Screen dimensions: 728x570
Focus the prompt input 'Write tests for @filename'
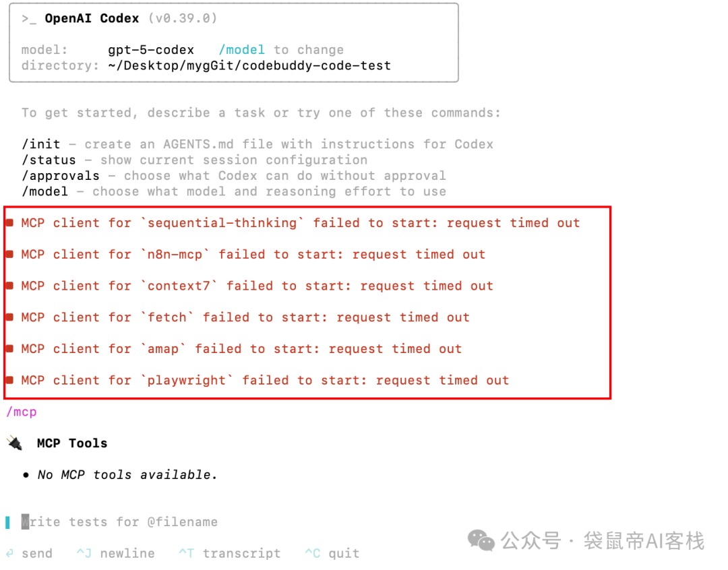120,522
